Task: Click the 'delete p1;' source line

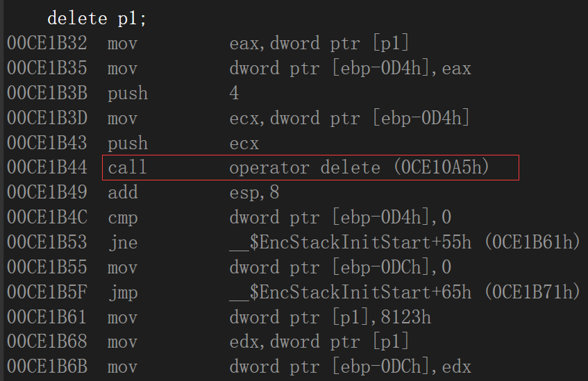Action: click(96, 18)
